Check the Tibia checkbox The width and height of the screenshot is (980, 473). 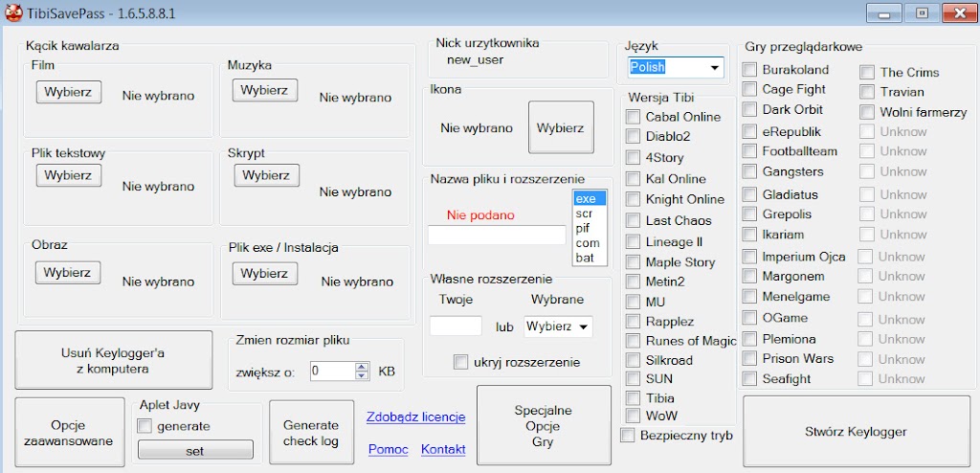(634, 397)
